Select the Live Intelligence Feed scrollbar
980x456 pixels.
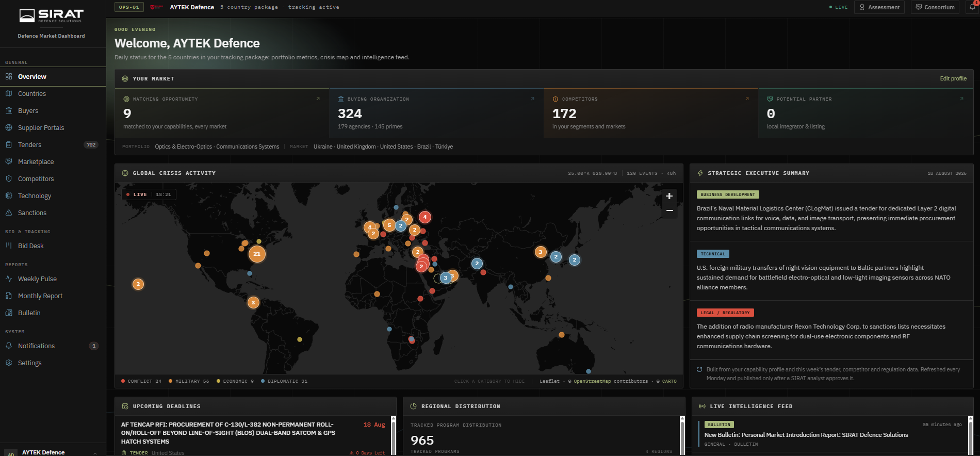coord(971,436)
